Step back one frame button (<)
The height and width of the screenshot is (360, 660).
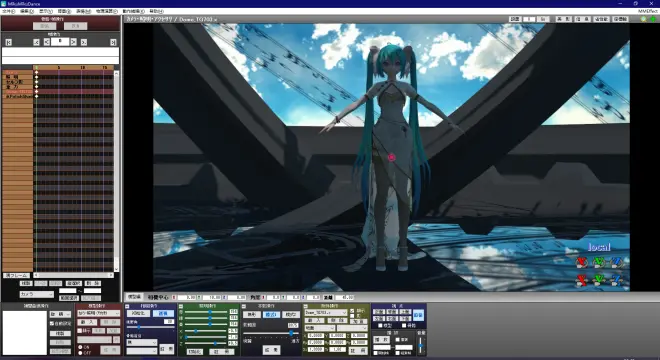pyautogui.click(x=47, y=42)
